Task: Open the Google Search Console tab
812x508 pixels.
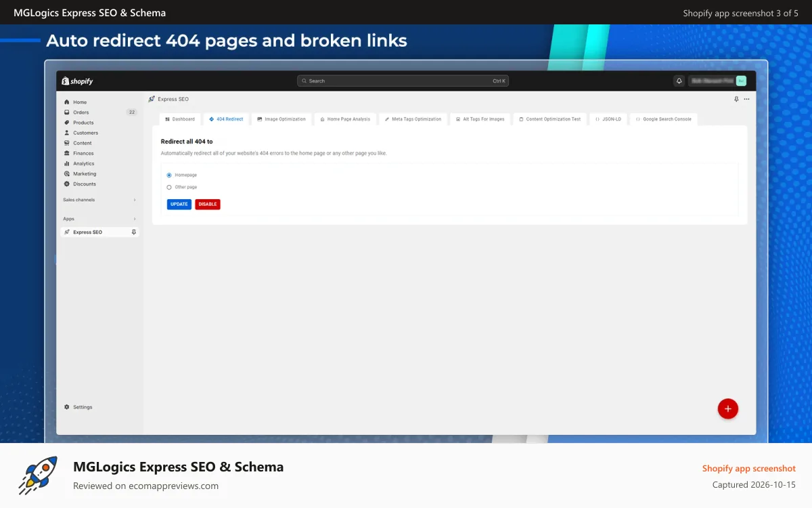Action: coord(663,119)
